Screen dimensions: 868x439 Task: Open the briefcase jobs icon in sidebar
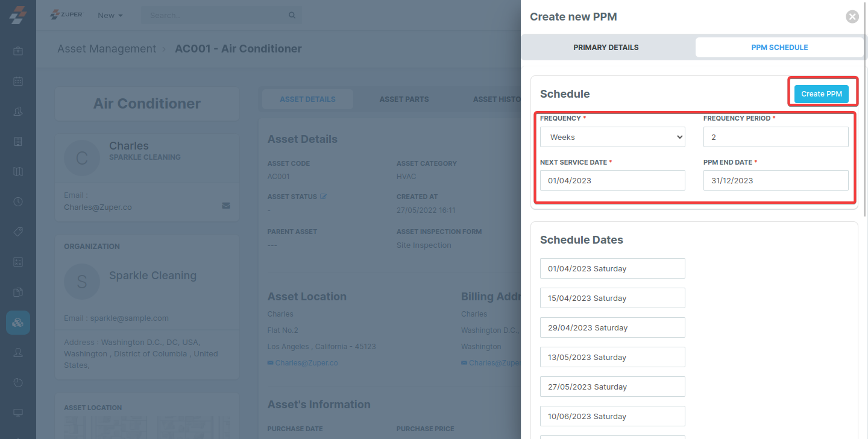18,51
